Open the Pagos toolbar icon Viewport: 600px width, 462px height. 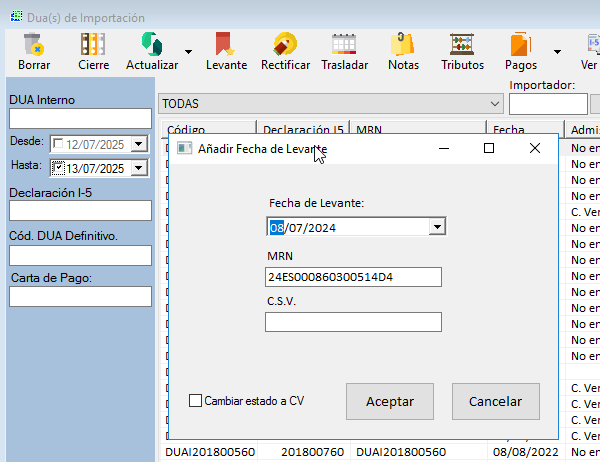521,45
